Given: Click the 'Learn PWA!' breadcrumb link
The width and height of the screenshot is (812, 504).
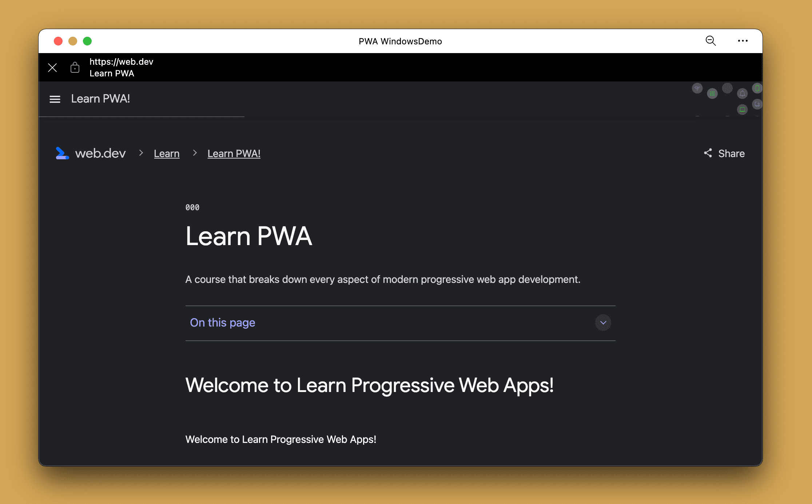Looking at the screenshot, I should point(234,153).
